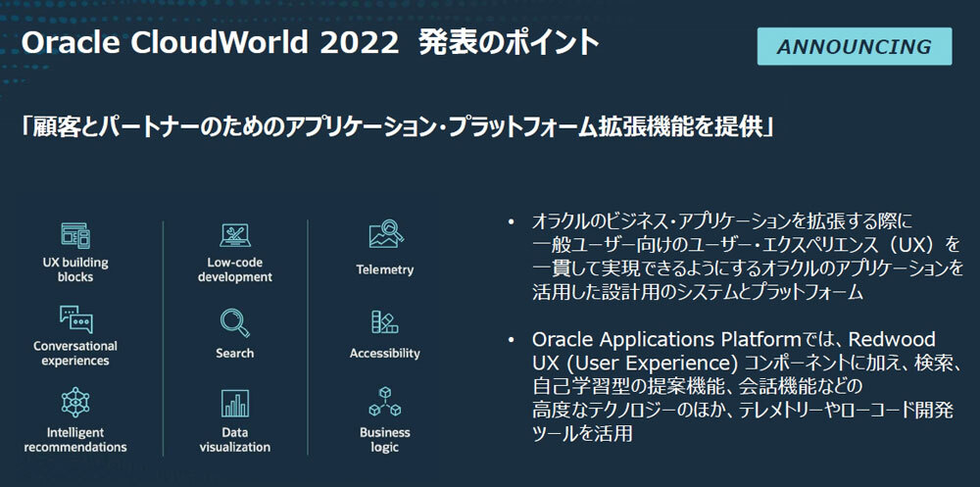This screenshot has height=487, width=980.
Task: Click the last line 'ツールを活用'
Action: 582,433
